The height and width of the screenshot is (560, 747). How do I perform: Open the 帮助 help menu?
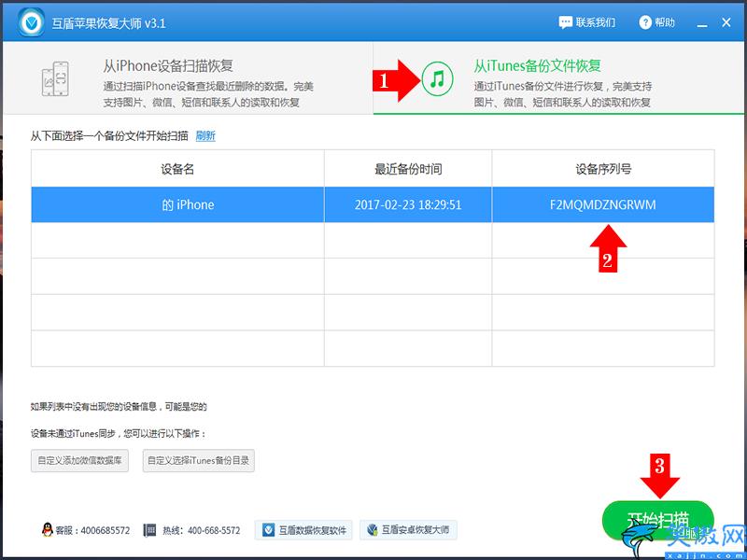(x=657, y=22)
